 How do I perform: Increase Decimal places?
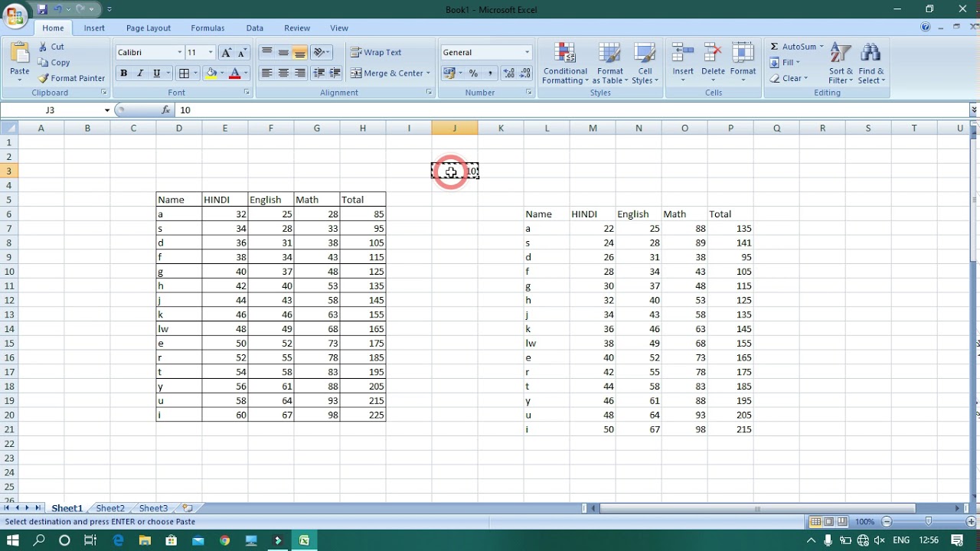click(x=509, y=73)
